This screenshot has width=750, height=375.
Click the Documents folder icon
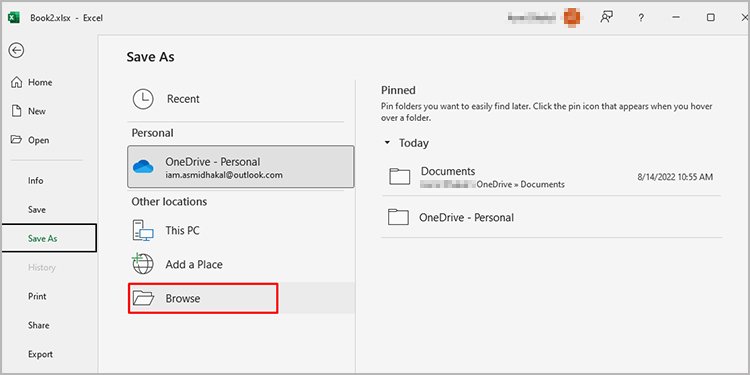[x=399, y=176]
